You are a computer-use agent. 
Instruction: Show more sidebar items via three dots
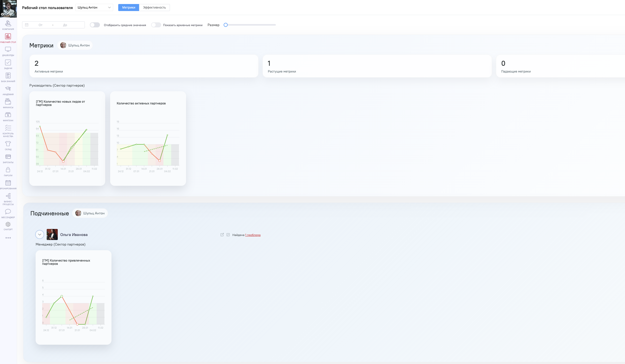(x=8, y=238)
